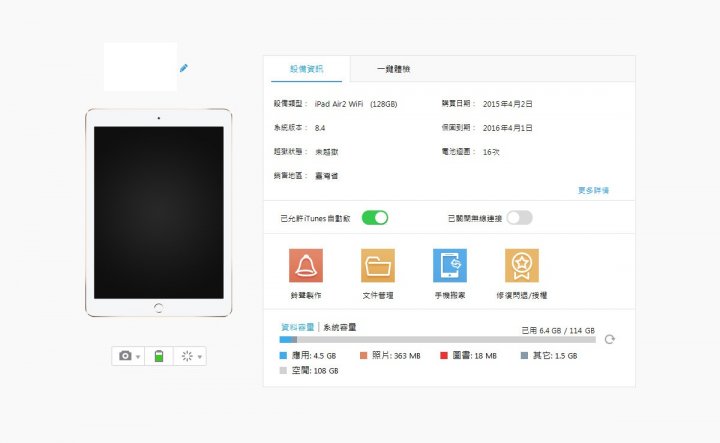Click the iPad device preview image

click(158, 213)
